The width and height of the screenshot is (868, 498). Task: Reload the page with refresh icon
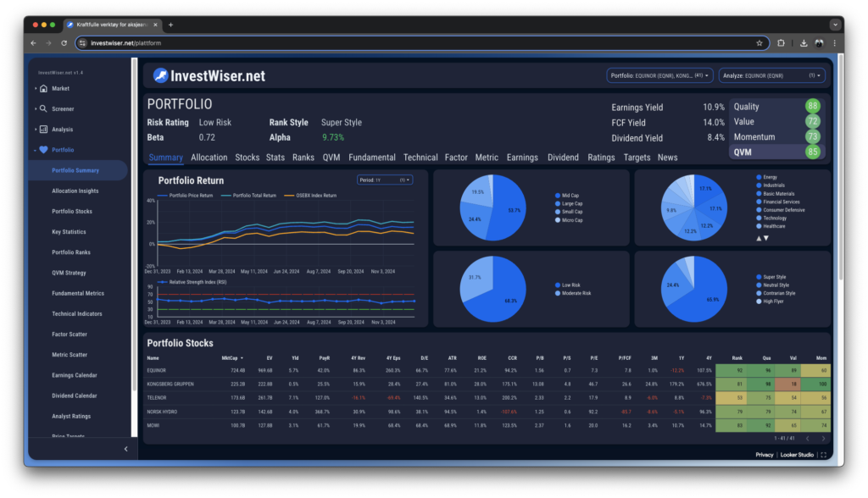point(64,43)
